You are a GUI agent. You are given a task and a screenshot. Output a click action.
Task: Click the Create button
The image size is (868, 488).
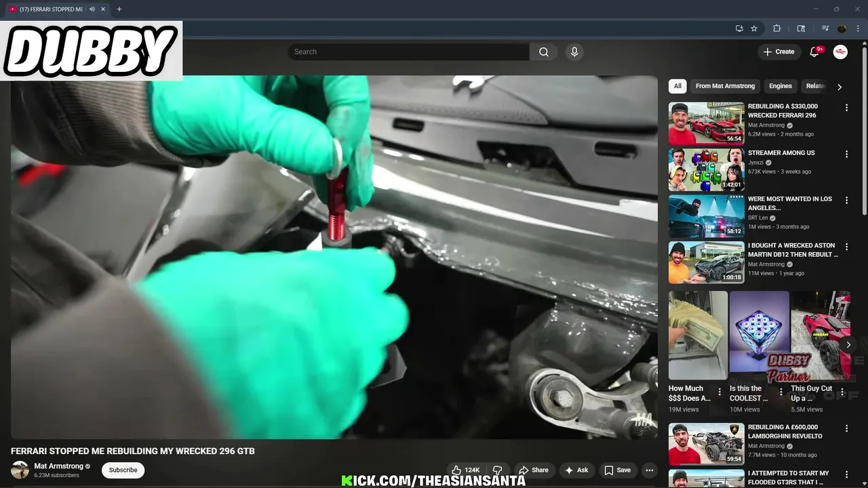point(778,52)
